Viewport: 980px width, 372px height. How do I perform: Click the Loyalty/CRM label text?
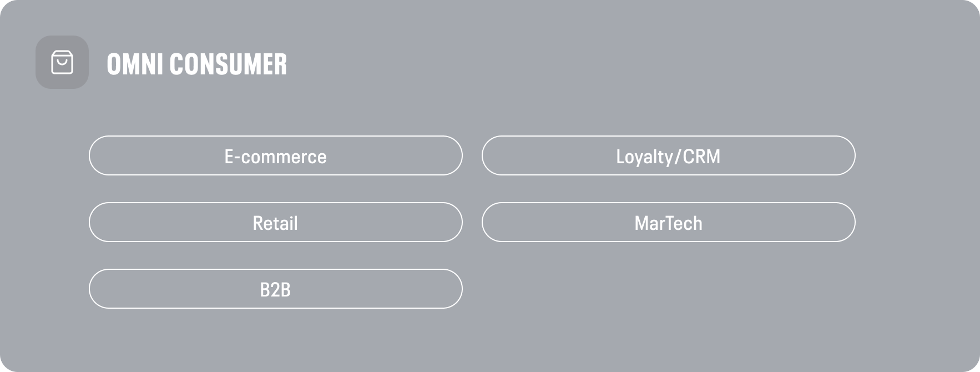coord(668,157)
